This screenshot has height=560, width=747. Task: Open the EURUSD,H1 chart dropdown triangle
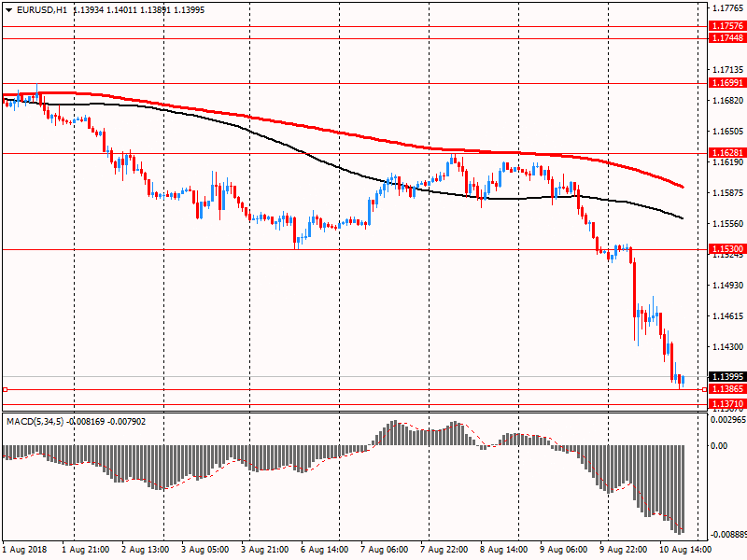pyautogui.click(x=8, y=10)
